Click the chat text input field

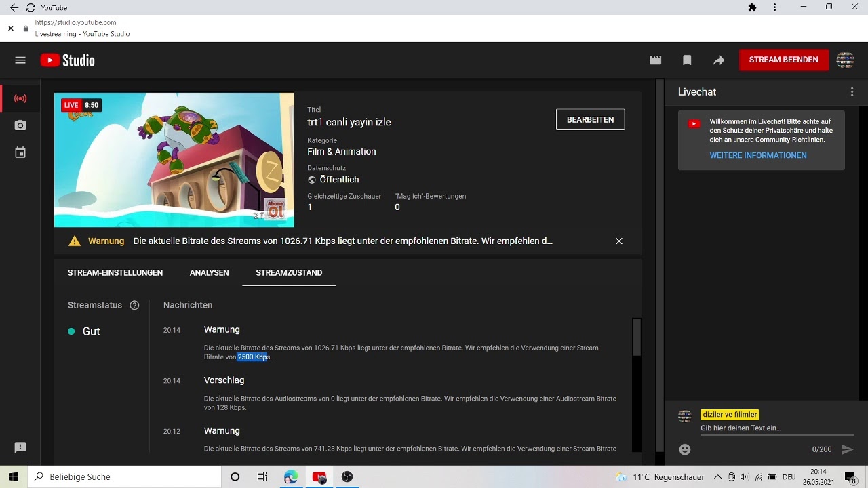(777, 428)
